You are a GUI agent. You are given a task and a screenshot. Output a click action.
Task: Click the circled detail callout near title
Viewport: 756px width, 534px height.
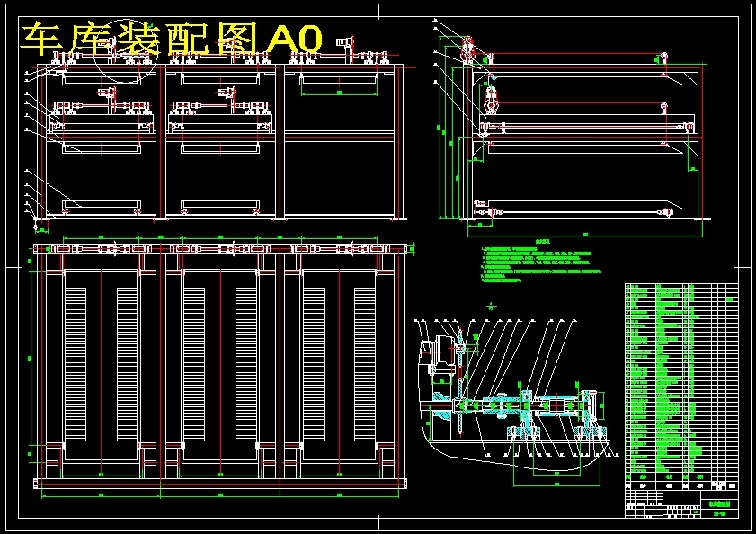126,52
